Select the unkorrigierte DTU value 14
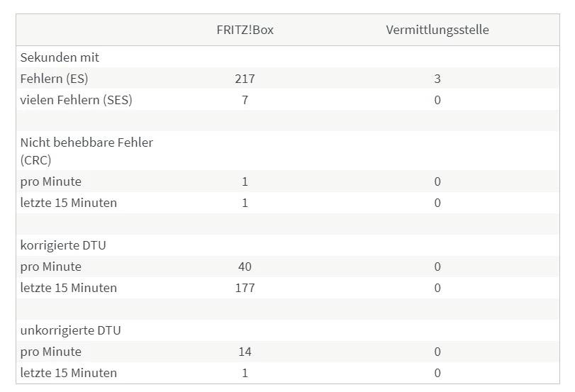The height and width of the screenshot is (392, 575). point(245,352)
